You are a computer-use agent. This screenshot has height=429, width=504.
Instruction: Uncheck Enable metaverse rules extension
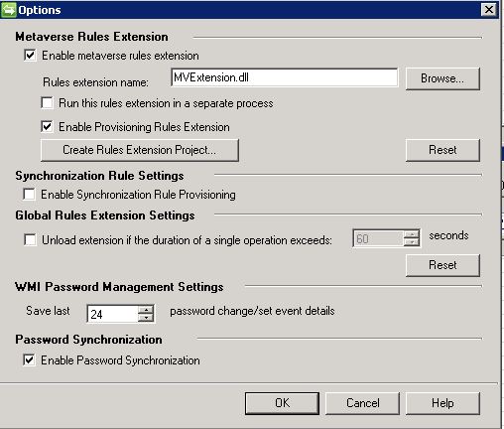pyautogui.click(x=30, y=55)
